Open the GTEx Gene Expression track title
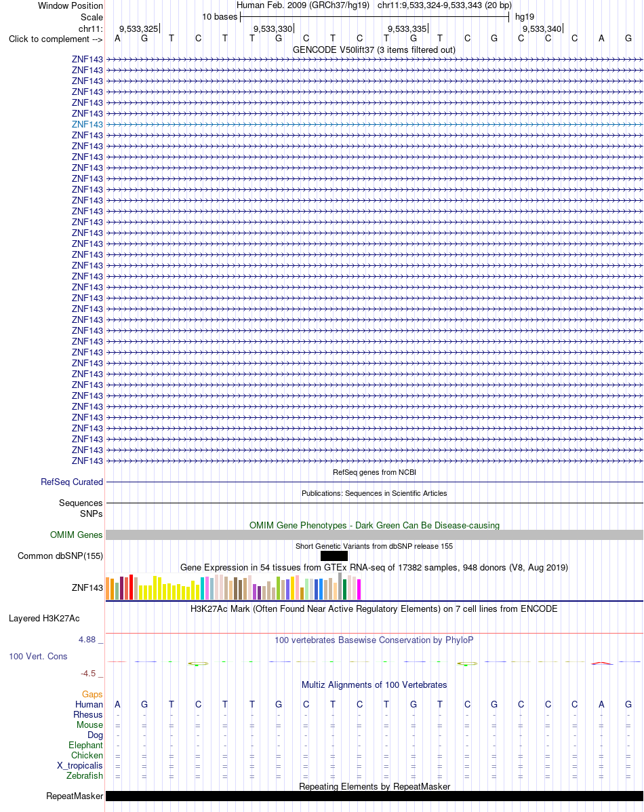 [374, 568]
